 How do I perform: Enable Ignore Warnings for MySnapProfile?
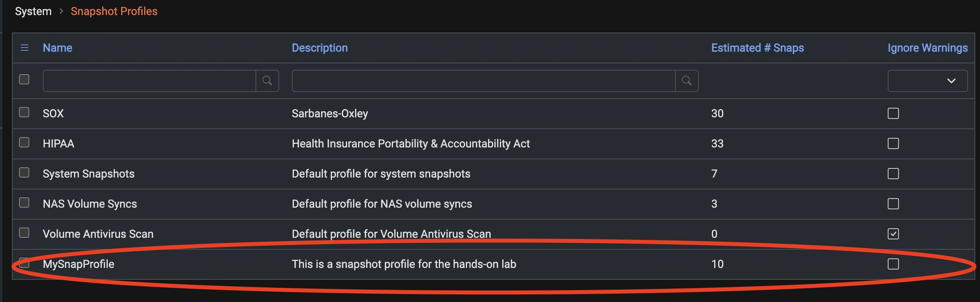893,264
